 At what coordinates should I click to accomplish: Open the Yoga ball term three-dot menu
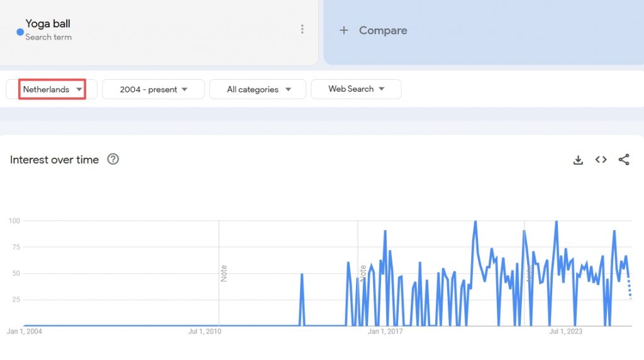[302, 30]
